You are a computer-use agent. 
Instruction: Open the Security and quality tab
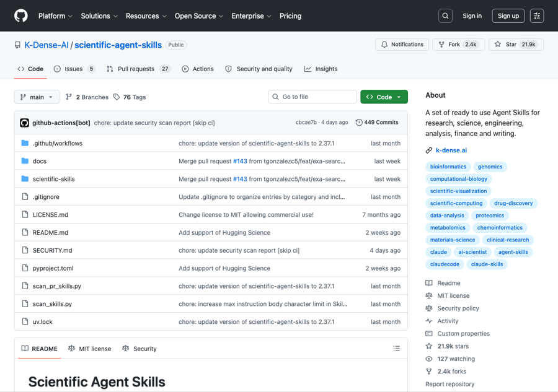pos(259,69)
